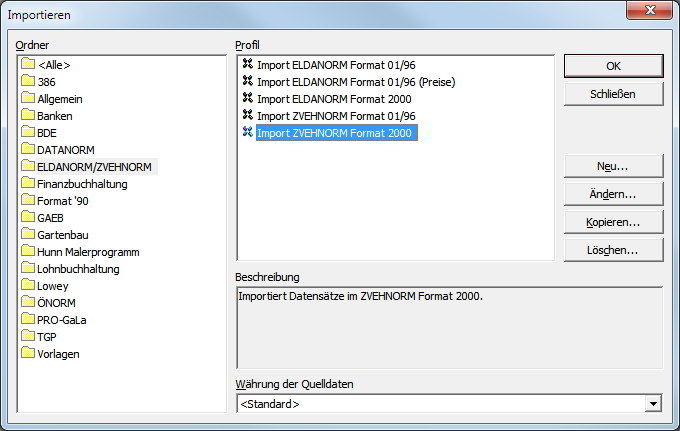The height and width of the screenshot is (431, 680).
Task: Choose Import ELDANORM Format 01/96 (Preise) profile
Action: pos(355,81)
